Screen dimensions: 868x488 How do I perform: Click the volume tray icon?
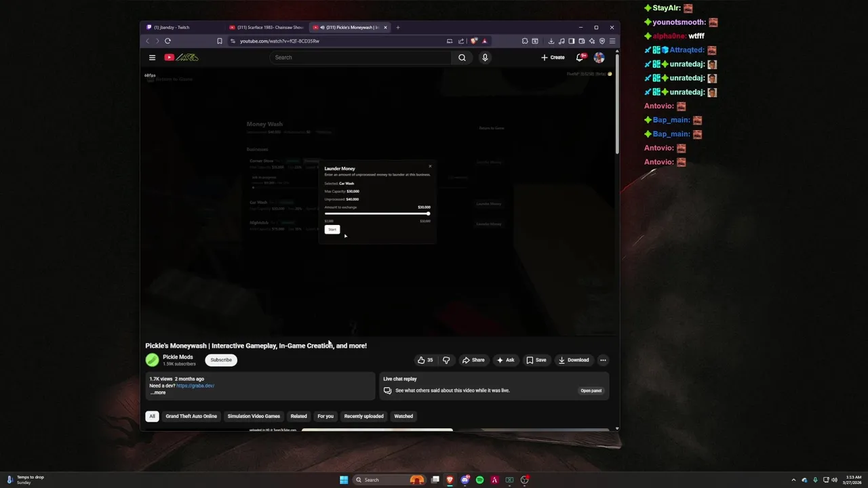coord(834,480)
